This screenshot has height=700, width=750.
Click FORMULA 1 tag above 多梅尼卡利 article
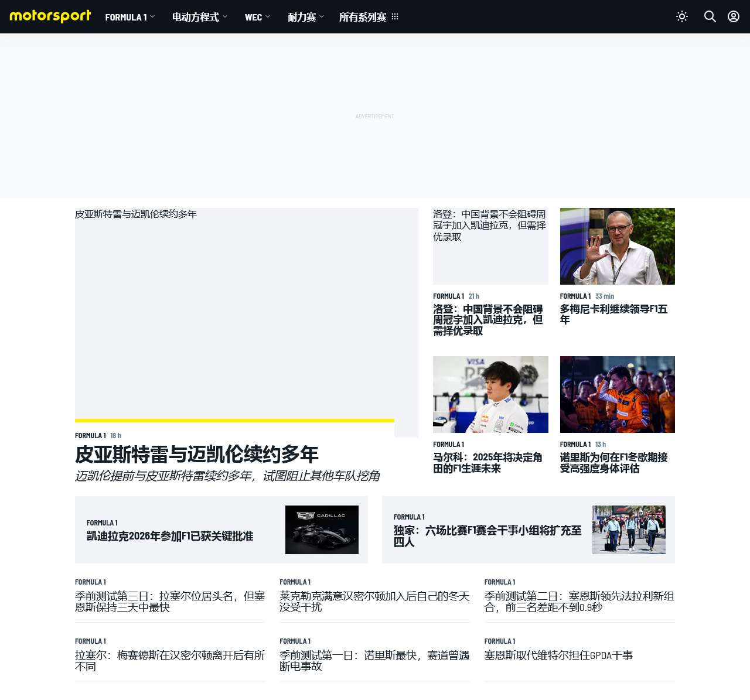(x=575, y=296)
